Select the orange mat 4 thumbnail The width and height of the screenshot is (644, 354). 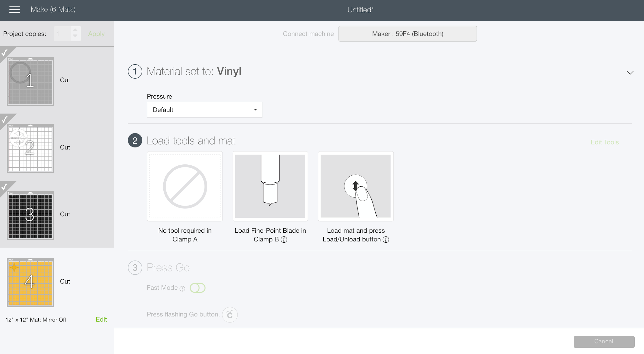pyautogui.click(x=30, y=282)
